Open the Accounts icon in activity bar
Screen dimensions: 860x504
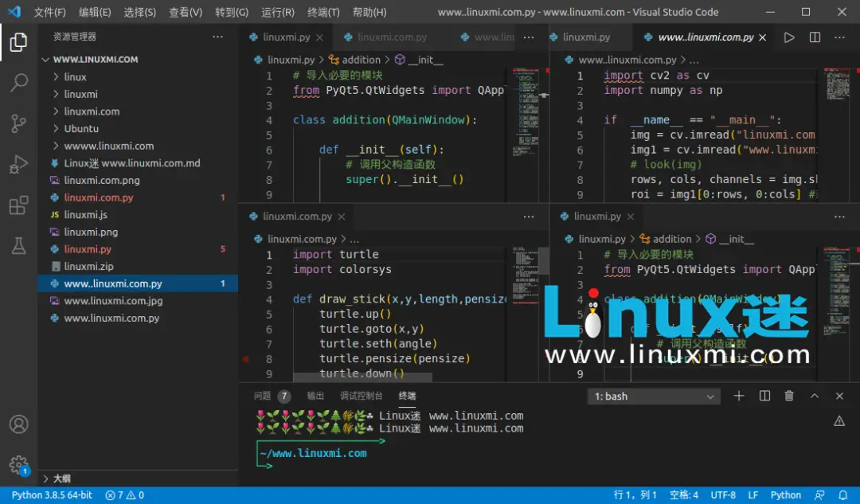click(18, 424)
